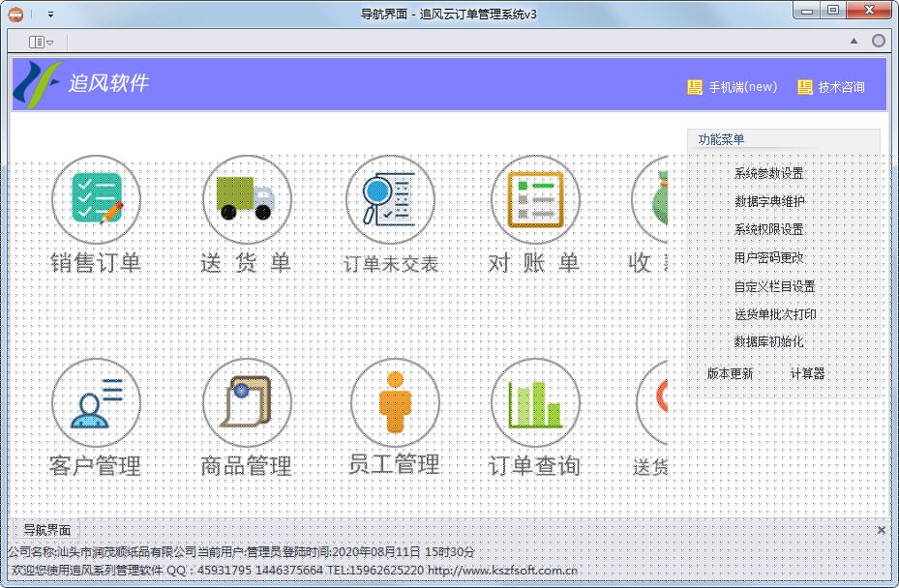点击订单未交表图标

389,200
